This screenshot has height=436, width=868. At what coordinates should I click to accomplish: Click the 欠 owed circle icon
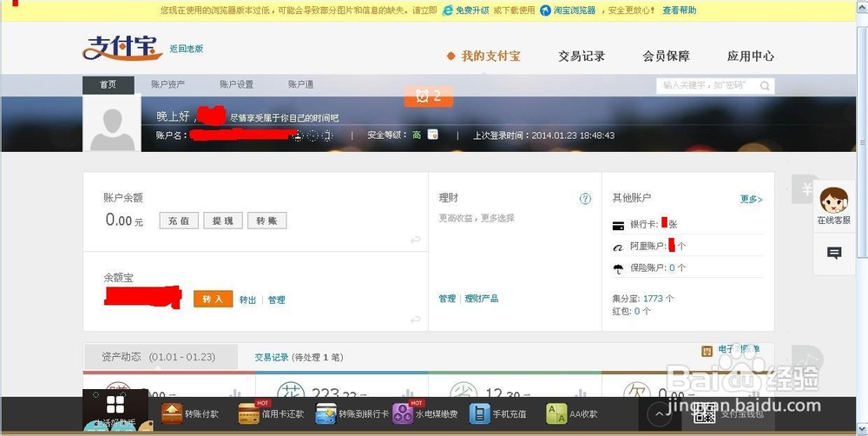coord(636,389)
